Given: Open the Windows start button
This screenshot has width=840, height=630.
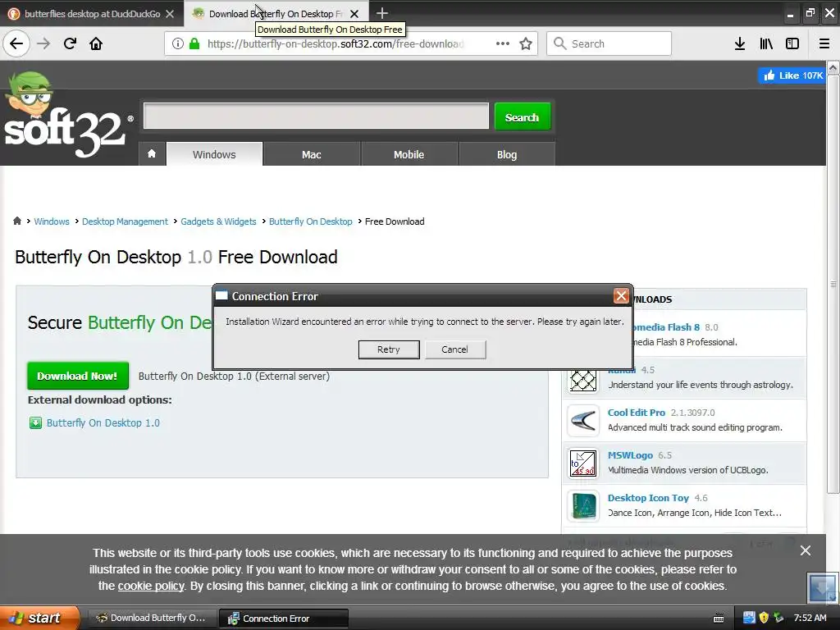Looking at the screenshot, I should (x=39, y=618).
